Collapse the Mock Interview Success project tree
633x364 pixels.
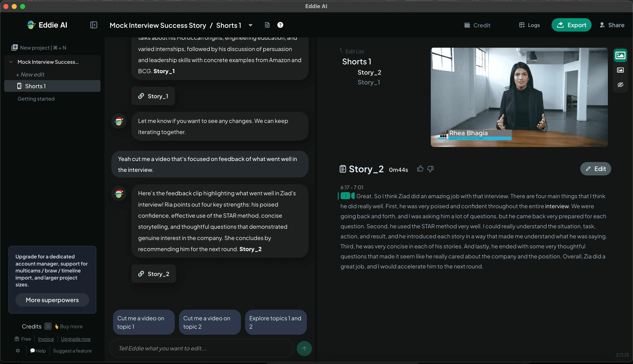pos(11,62)
